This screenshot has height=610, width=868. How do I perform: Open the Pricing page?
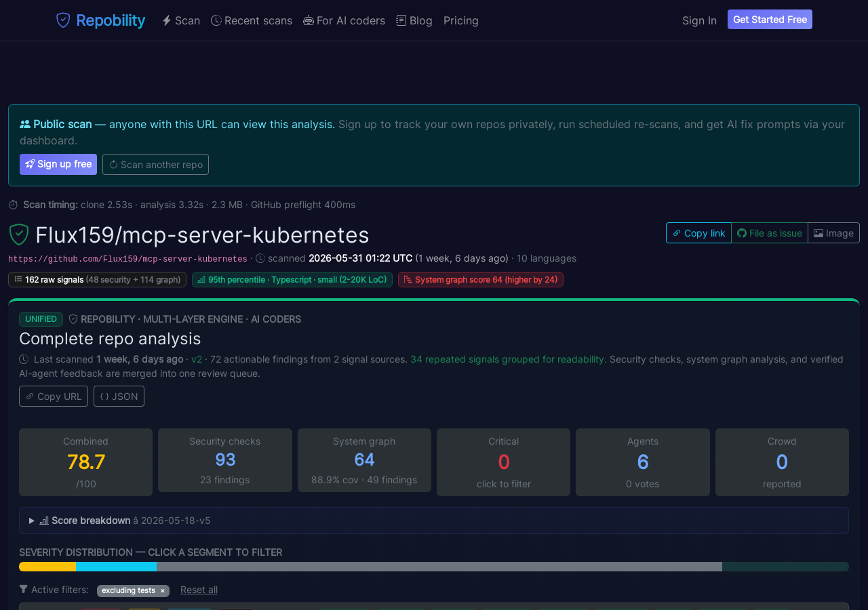(x=461, y=20)
